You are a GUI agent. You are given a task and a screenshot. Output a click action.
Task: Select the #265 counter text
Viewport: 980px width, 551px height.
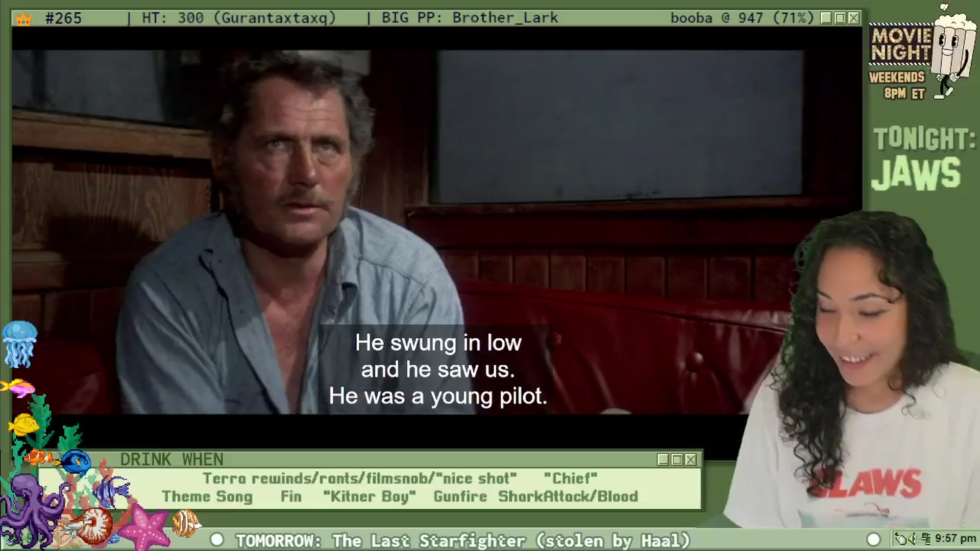coord(63,18)
